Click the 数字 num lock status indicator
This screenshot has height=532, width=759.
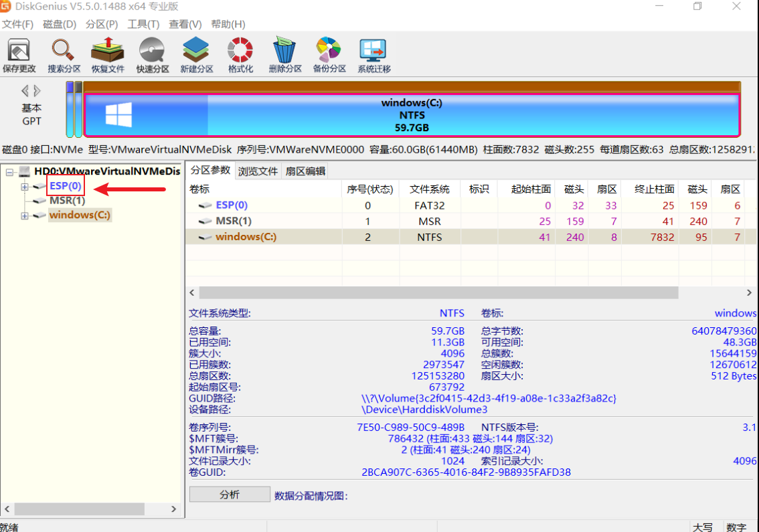point(736,527)
